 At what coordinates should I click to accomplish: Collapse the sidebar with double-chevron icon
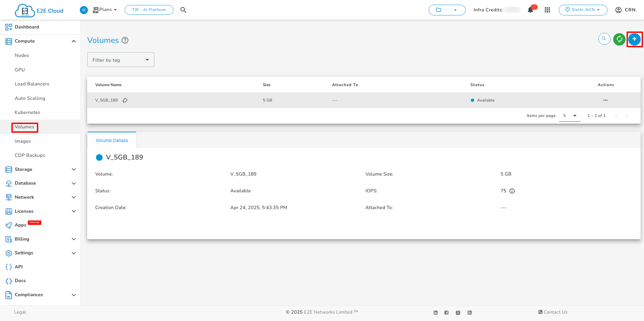click(84, 10)
